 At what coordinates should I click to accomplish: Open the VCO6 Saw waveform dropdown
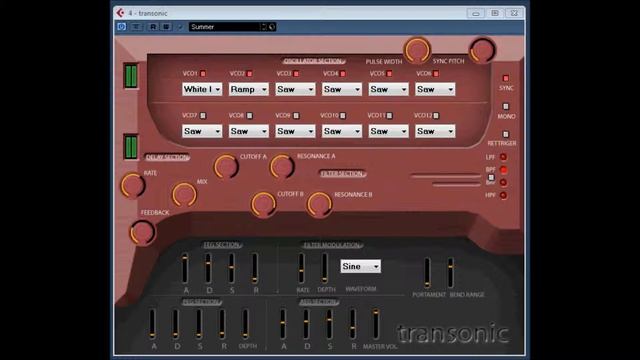pos(435,89)
